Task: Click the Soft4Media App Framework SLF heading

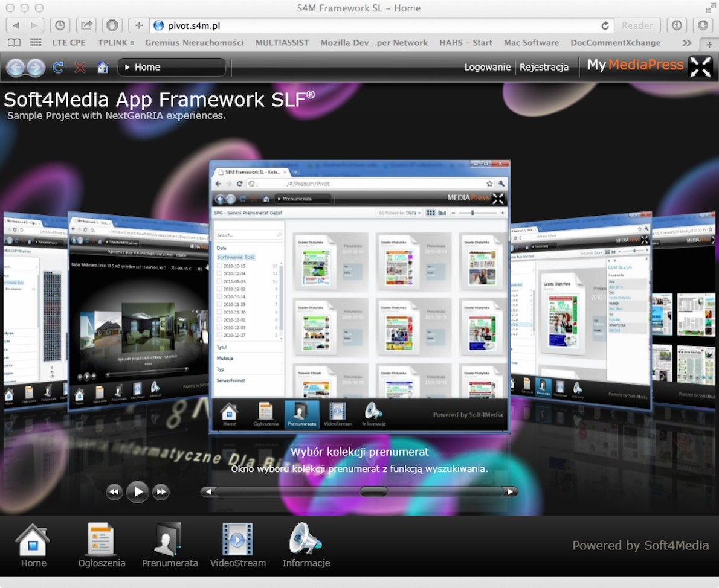Action: (159, 100)
